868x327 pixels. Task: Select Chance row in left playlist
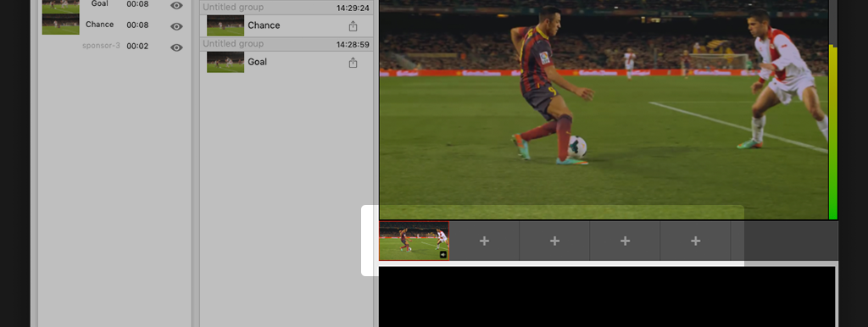[x=114, y=25]
